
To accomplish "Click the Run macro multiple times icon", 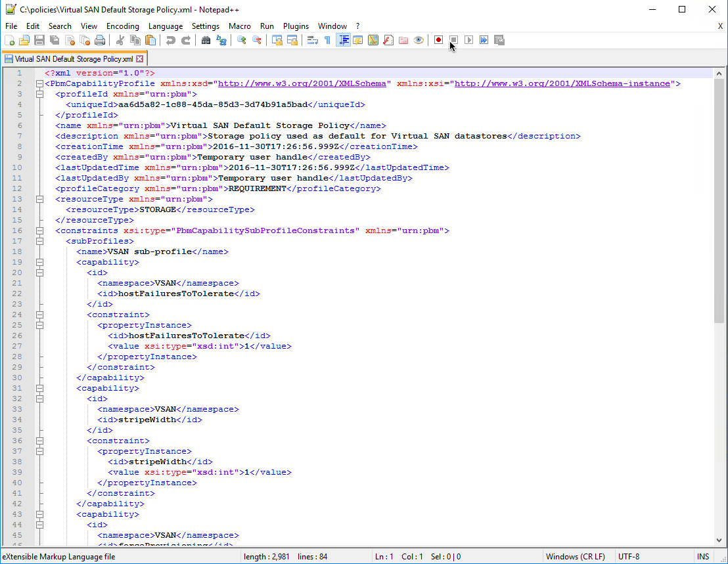I will [x=484, y=40].
